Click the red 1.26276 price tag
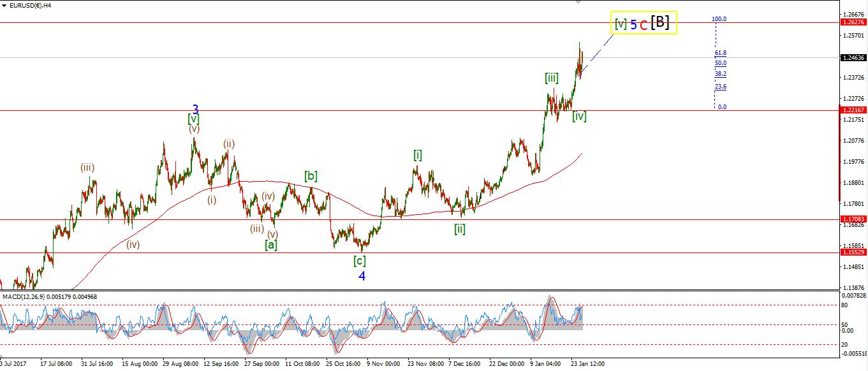This screenshot has height=371, width=868. (853, 22)
